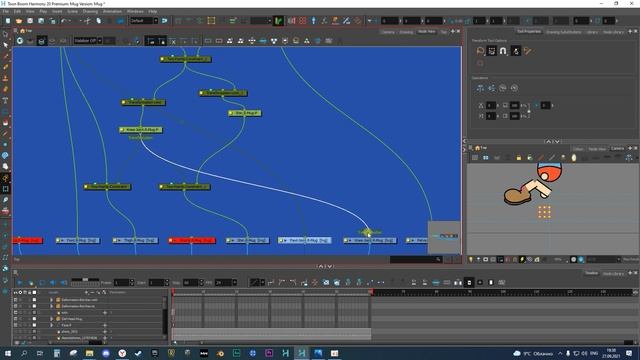The width and height of the screenshot is (640, 360).
Task: Toggle the checkbox of the Face-P layer
Action: coord(16,325)
